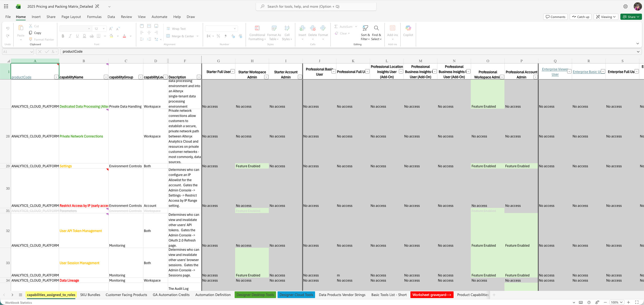Toggle the Description column filter button
Image resolution: width=644 pixels, height=305 pixels.
(199, 77)
